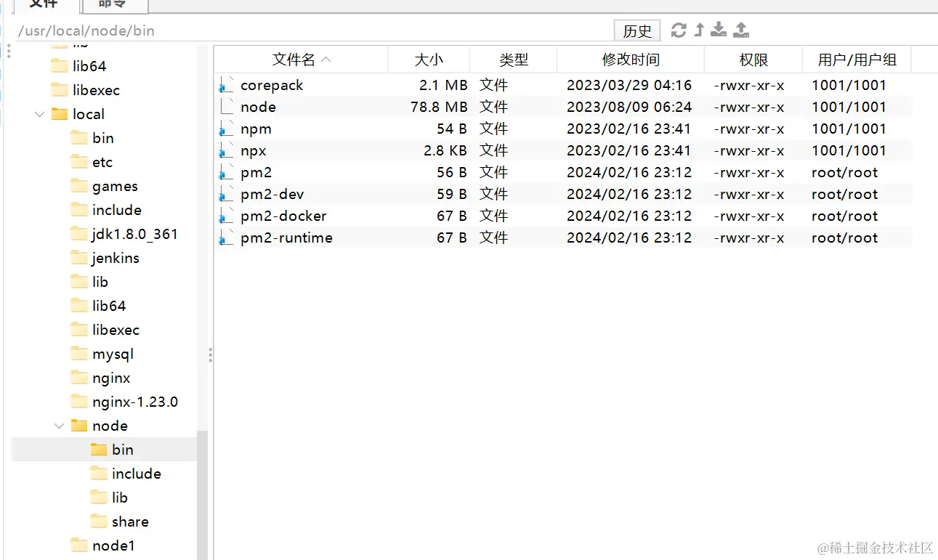This screenshot has height=560, width=938.
Task: Go to parent directory with up arrow icon
Action: 699,30
